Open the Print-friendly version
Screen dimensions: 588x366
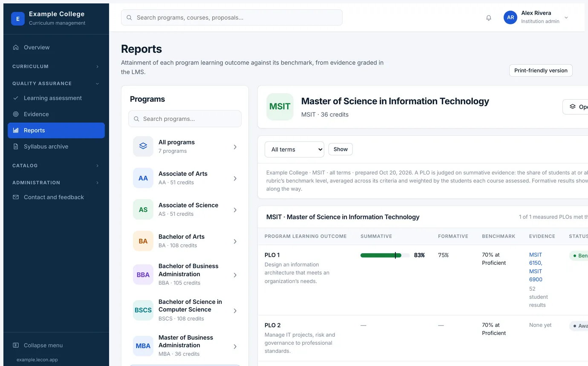click(x=541, y=70)
